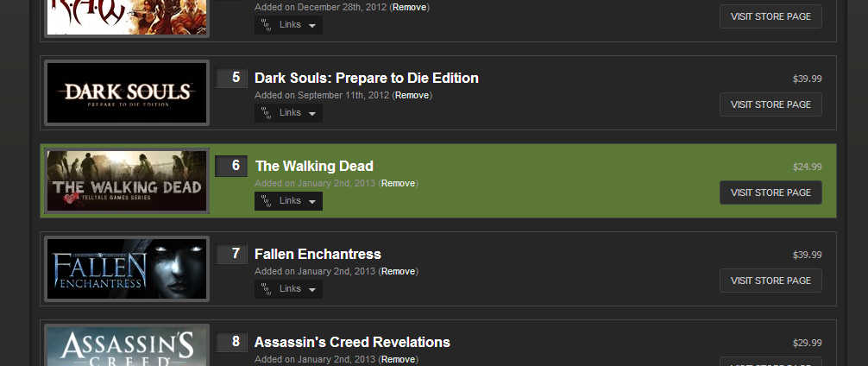Remove The Walking Dead from wishlist

click(398, 183)
